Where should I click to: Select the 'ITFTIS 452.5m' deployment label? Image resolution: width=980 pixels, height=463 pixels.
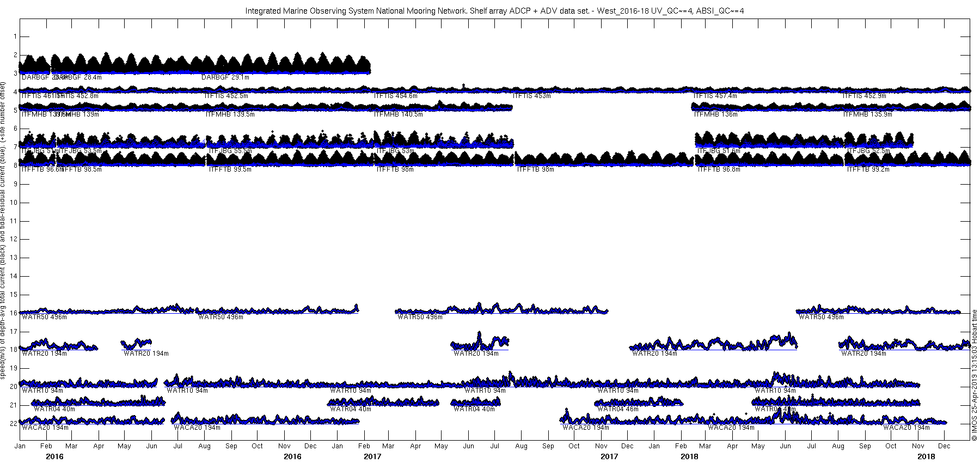point(226,96)
